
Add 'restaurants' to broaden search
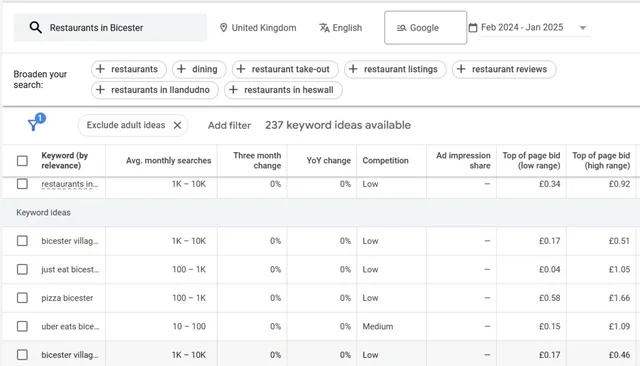pos(129,69)
